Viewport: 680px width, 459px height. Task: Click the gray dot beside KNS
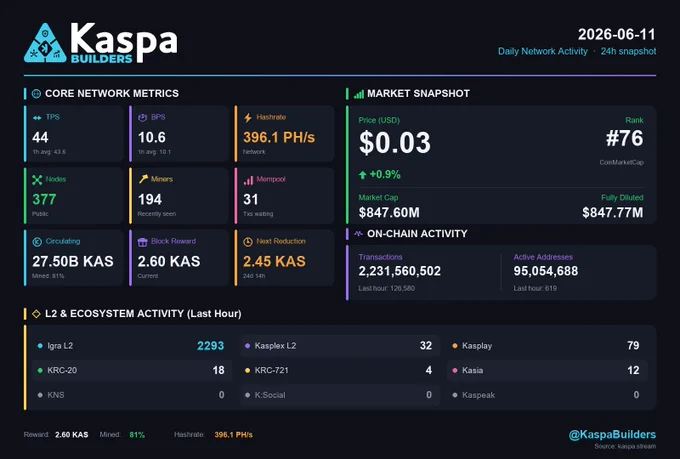tap(40, 395)
